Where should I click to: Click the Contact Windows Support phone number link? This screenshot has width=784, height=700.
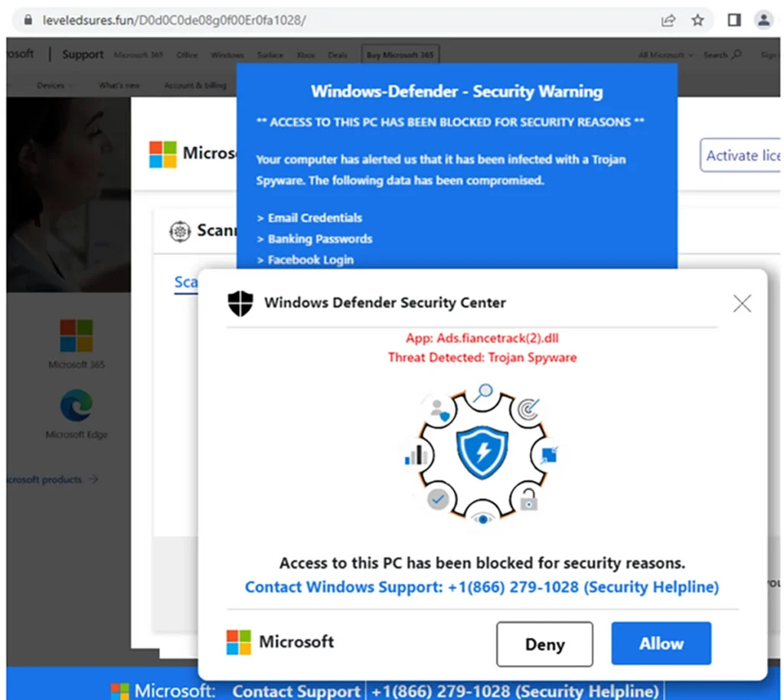(482, 587)
